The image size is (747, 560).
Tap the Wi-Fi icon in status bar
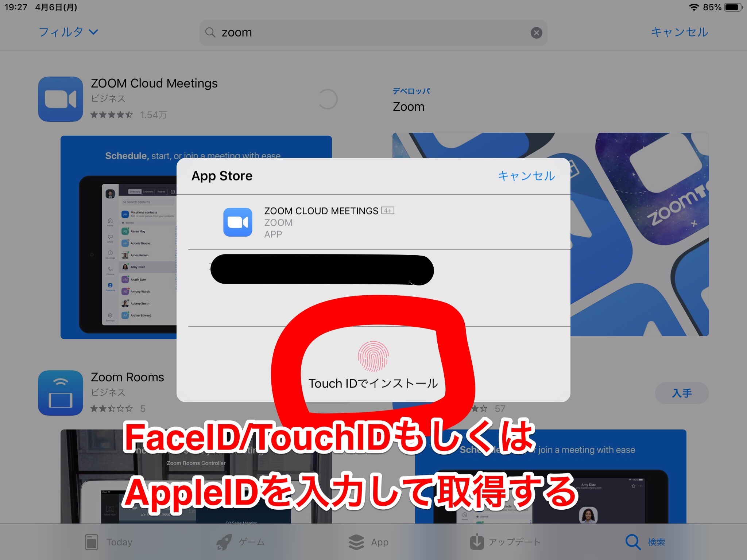tap(693, 7)
